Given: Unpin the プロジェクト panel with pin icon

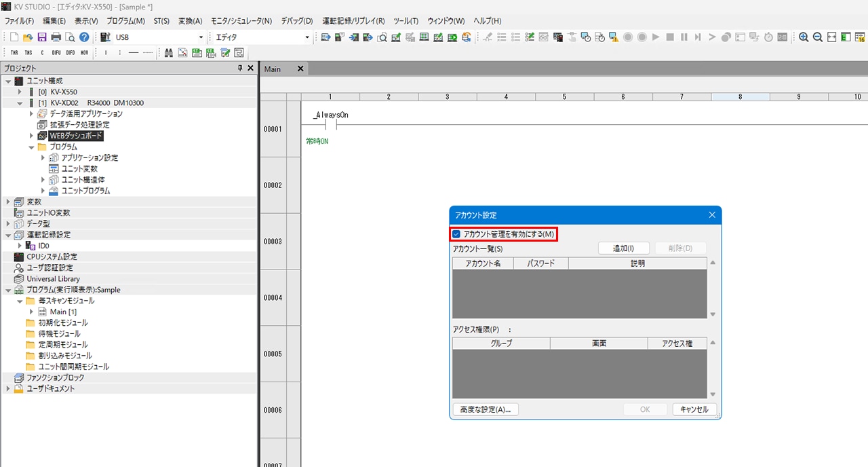Looking at the screenshot, I should [x=239, y=68].
